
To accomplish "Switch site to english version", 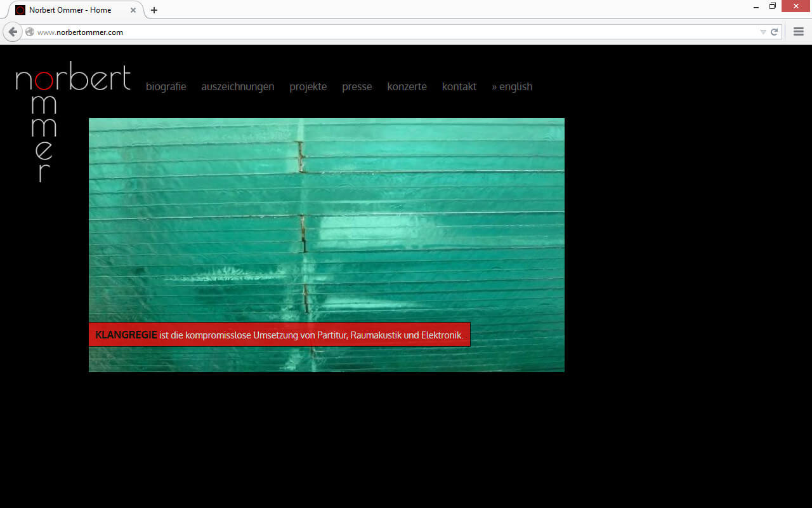I will [x=512, y=86].
